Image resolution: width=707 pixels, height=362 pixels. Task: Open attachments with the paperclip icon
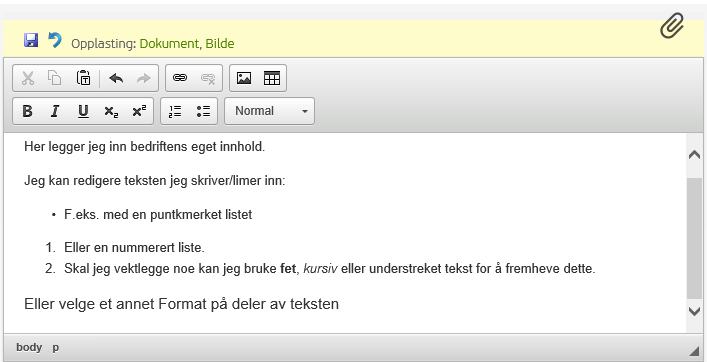click(672, 26)
